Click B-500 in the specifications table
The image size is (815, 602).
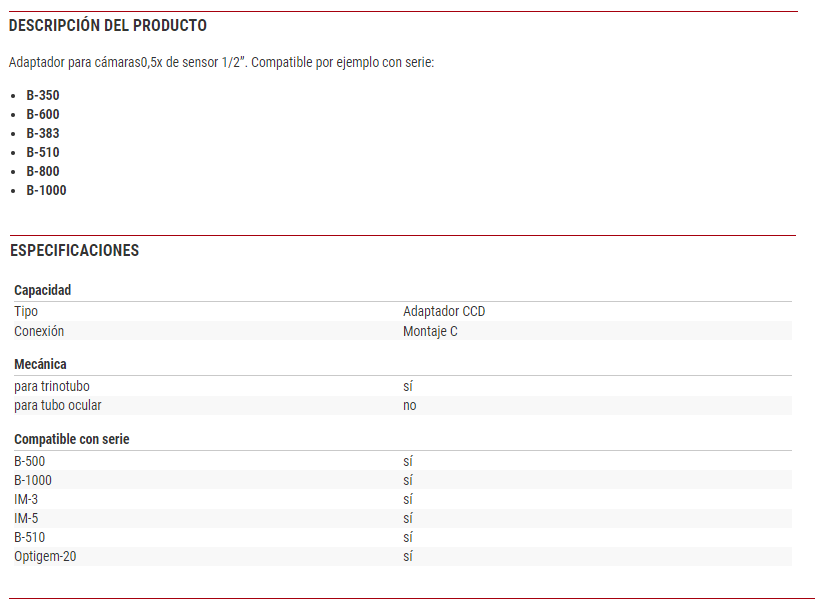tap(29, 461)
